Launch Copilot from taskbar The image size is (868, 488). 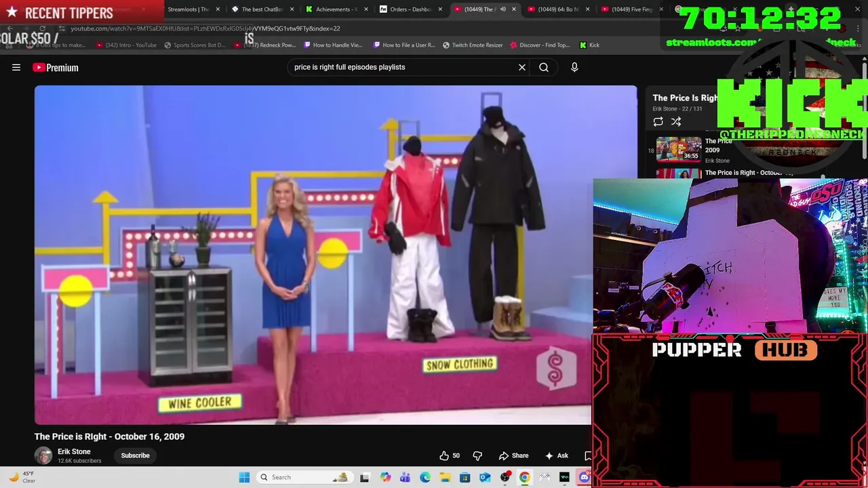tap(385, 477)
